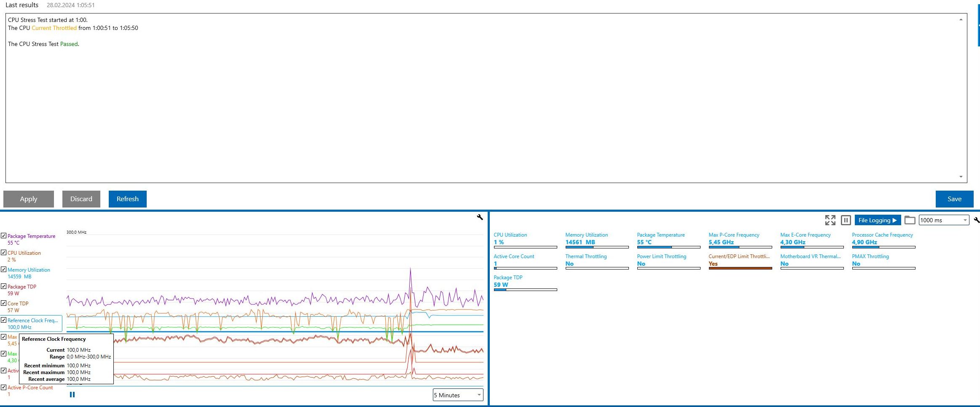Screen dimensions: 980x407
Task: Toggle the Core TDP graph checkbox
Action: click(3, 303)
